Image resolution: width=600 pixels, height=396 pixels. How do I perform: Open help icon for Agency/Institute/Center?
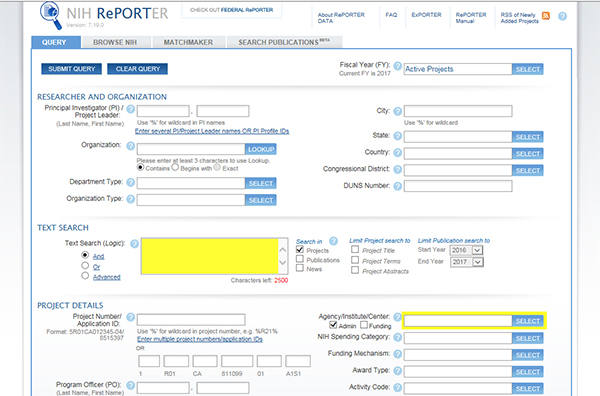398,317
